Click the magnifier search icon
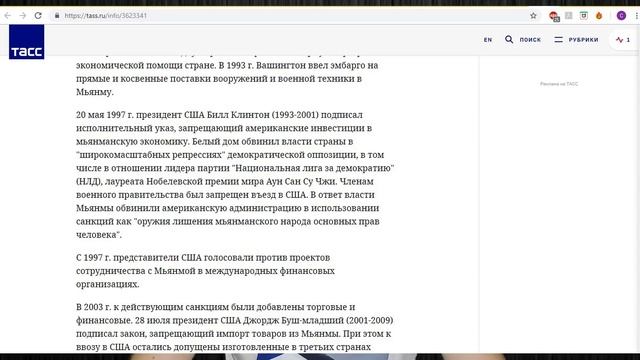The image size is (640, 360). click(x=509, y=39)
